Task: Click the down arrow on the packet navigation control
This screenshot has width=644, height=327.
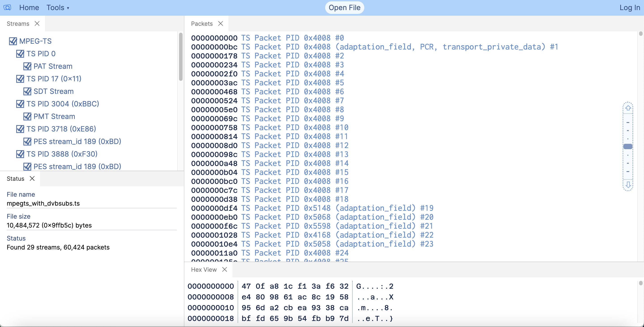Action: [x=628, y=185]
